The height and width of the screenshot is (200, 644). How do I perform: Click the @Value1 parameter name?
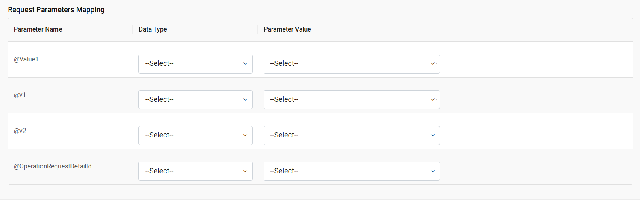point(26,59)
